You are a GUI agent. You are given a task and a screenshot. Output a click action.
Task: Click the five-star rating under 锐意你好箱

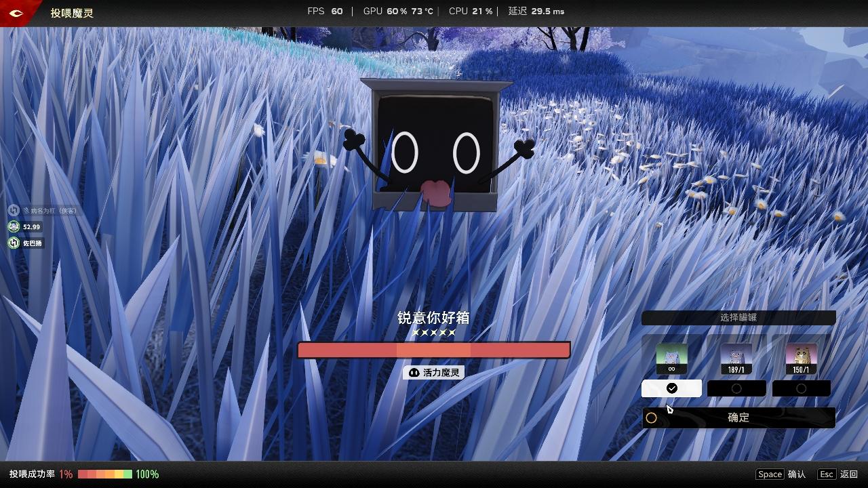(x=434, y=333)
